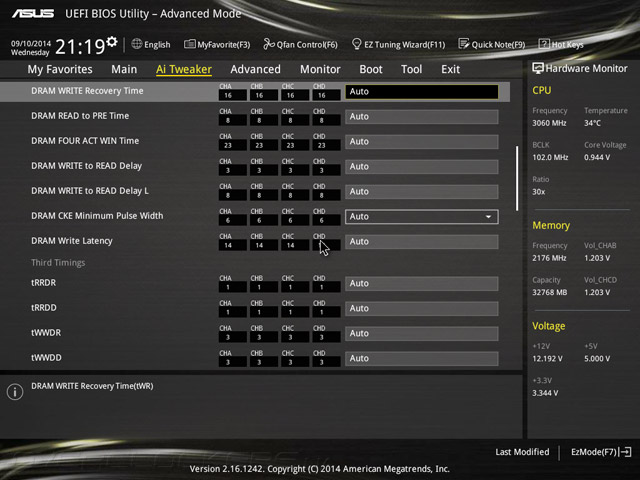Switch to the Boot tab
The width and height of the screenshot is (640, 480).
point(371,69)
